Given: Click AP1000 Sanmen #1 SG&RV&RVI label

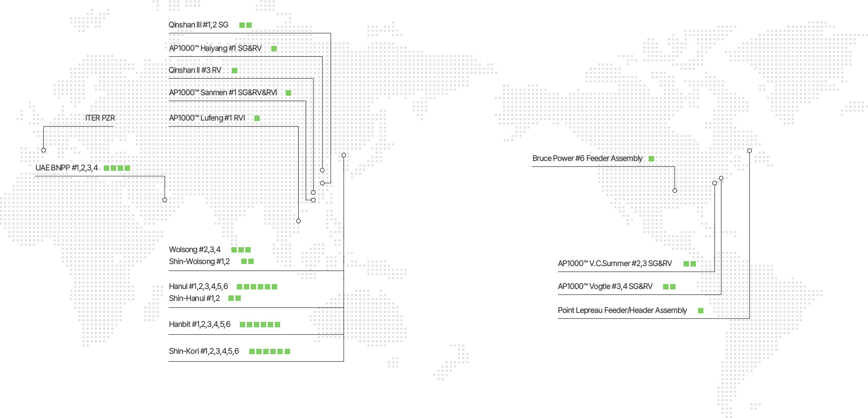Looking at the screenshot, I should 223,93.
